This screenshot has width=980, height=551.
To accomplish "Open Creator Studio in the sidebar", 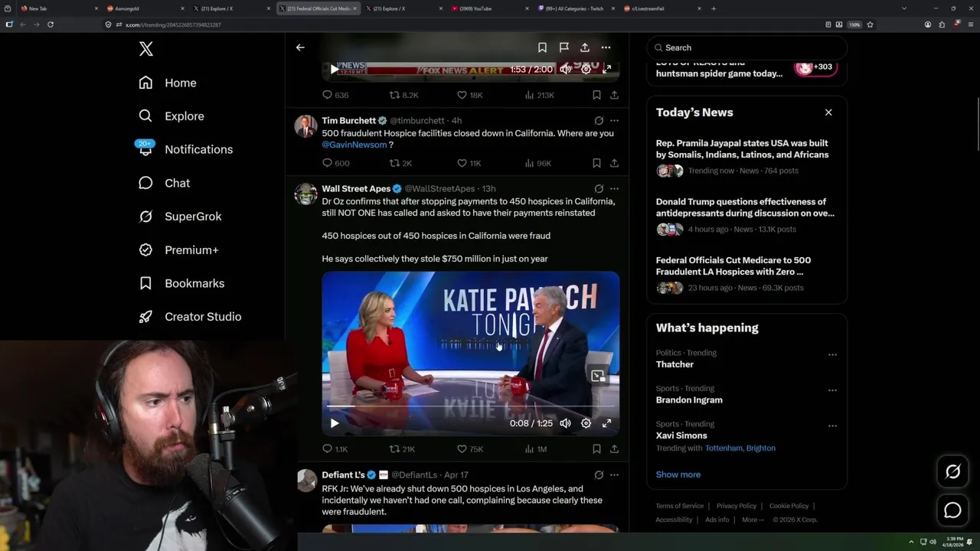I will tap(190, 317).
